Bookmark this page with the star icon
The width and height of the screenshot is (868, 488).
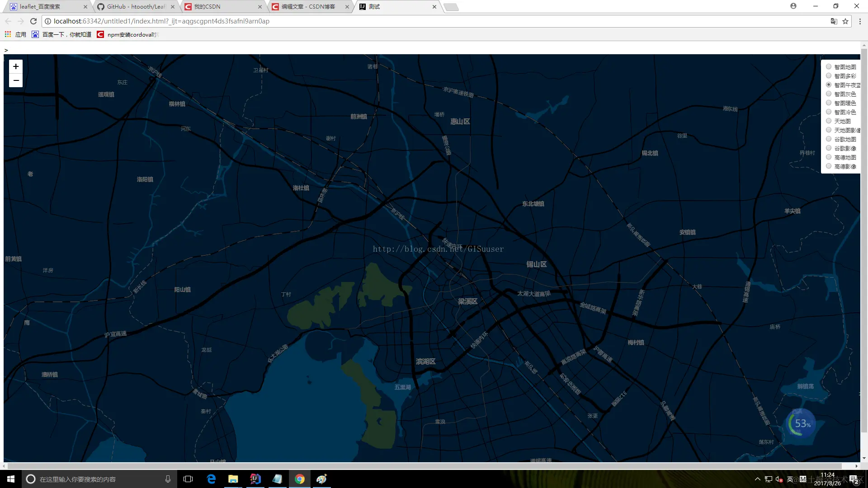(x=845, y=21)
